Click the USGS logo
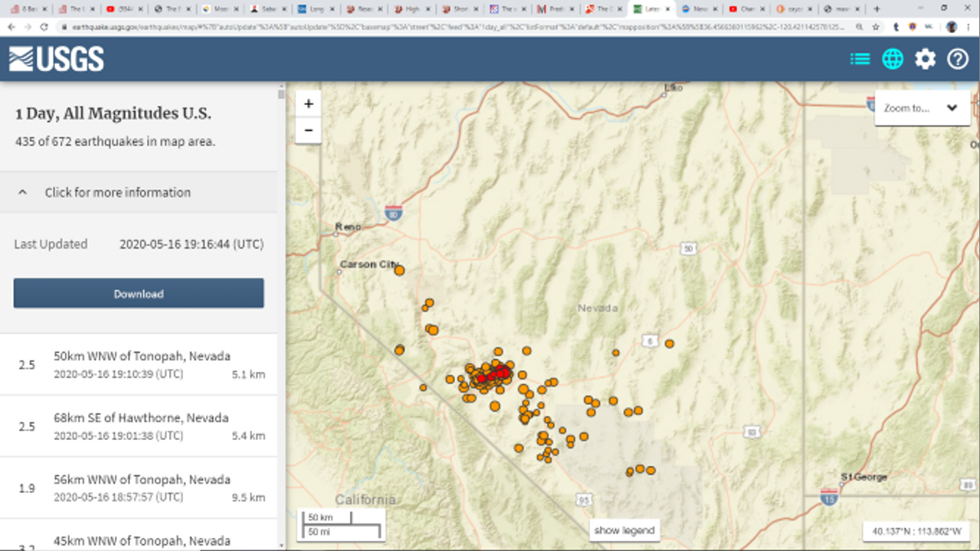Viewport: 980px width, 551px height. pyautogui.click(x=57, y=59)
